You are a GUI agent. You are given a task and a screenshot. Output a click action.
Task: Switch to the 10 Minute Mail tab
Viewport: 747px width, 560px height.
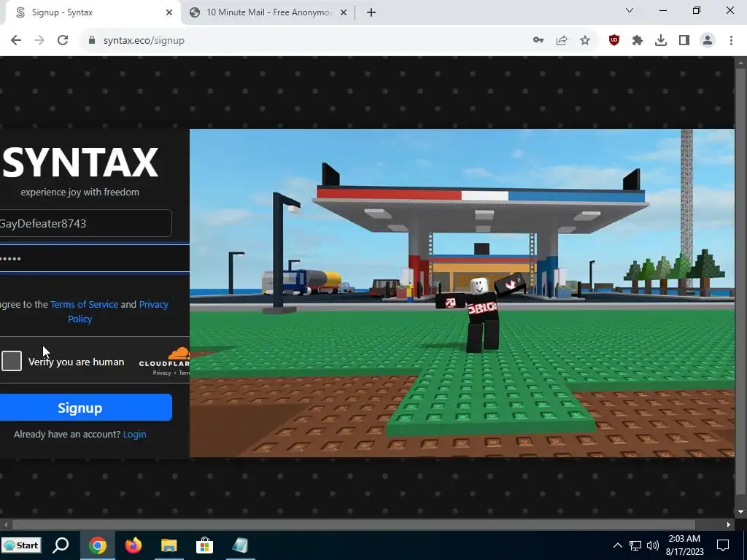(268, 13)
